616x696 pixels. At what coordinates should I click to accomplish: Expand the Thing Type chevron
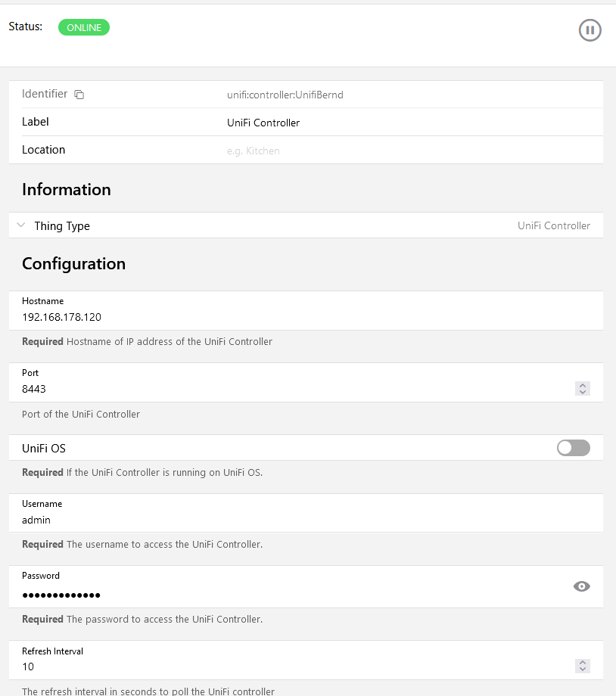[21, 225]
